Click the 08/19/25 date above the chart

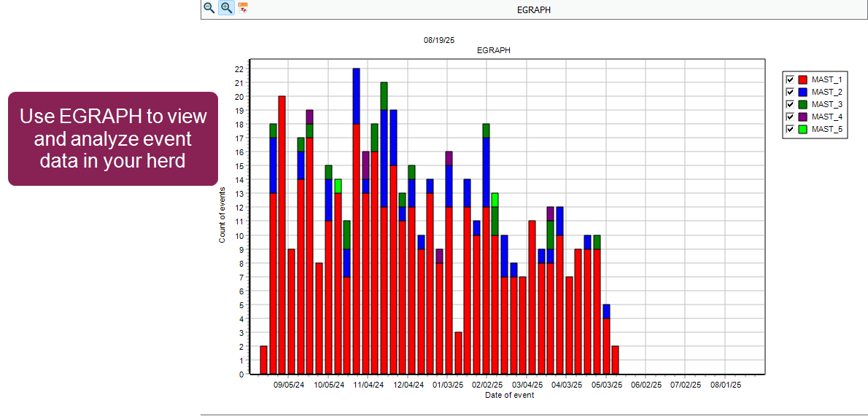click(x=439, y=40)
